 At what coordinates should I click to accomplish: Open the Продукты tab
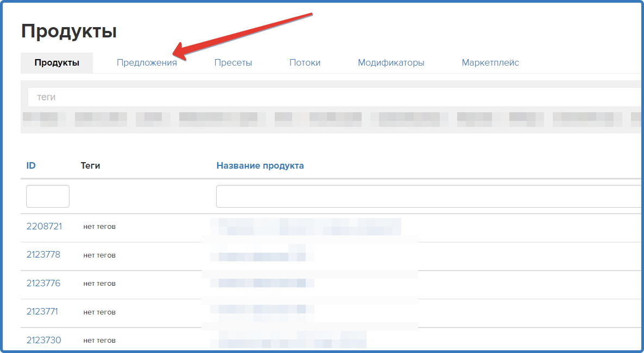(x=56, y=63)
